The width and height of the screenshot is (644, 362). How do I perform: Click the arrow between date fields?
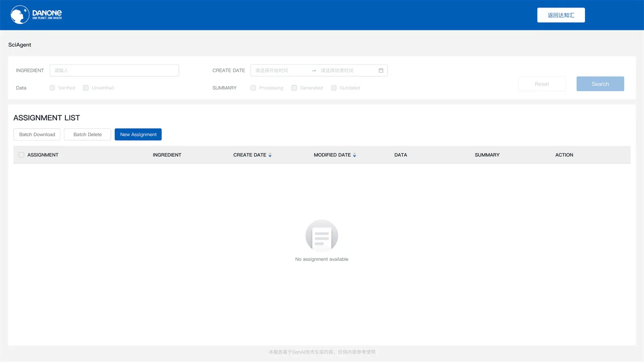tap(314, 70)
